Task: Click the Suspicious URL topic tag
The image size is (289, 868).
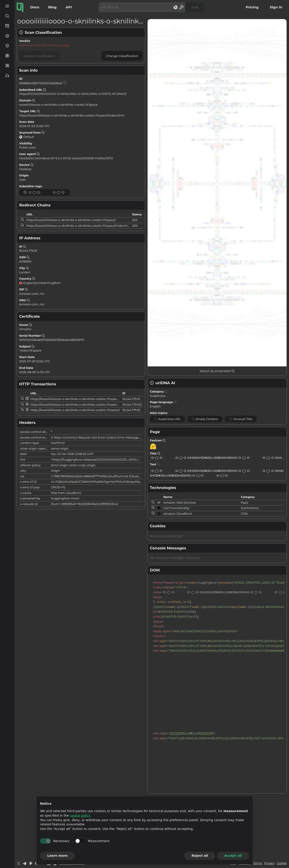Action: [167, 419]
